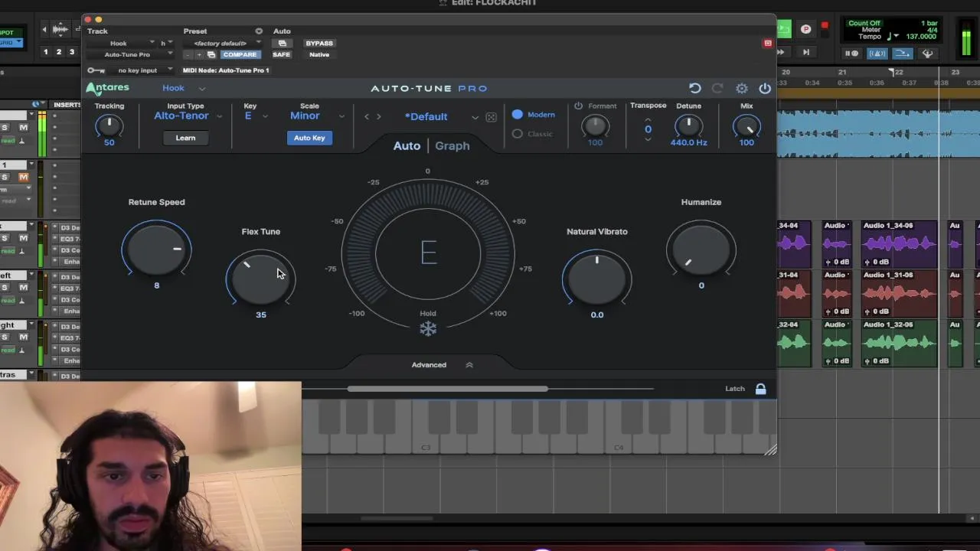Open the *Default preset dropdown
This screenshot has height=551, width=980.
tap(441, 117)
